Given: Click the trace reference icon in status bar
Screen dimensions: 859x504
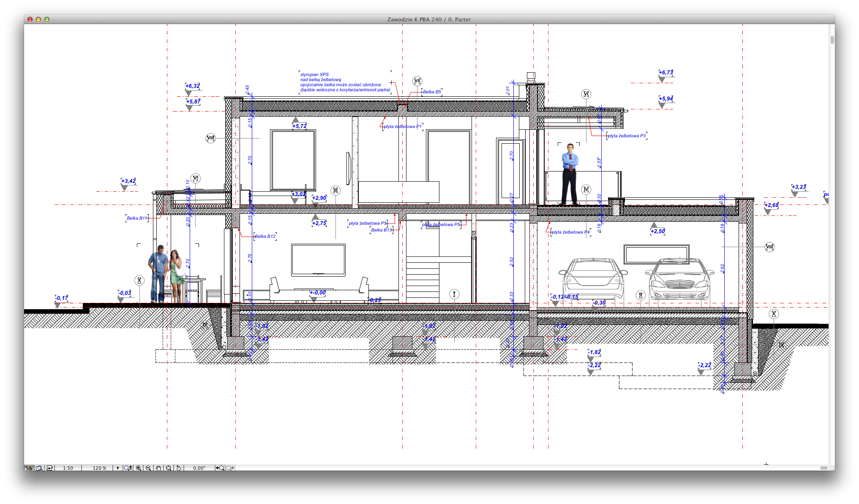Looking at the screenshot, I should (x=49, y=468).
